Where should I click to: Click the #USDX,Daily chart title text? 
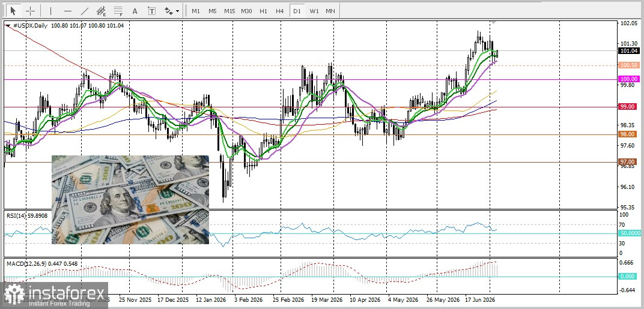31,25
